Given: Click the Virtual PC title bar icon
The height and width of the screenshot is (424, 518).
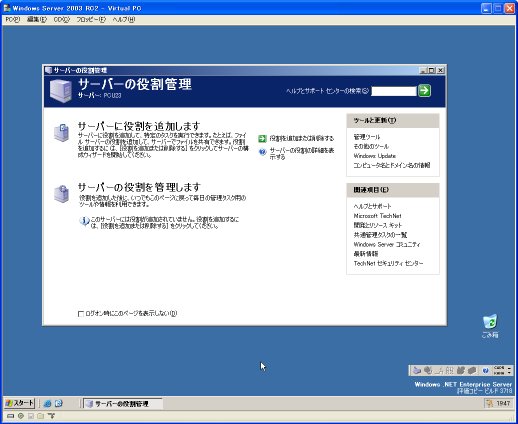Looking at the screenshot, I should (x=7, y=8).
